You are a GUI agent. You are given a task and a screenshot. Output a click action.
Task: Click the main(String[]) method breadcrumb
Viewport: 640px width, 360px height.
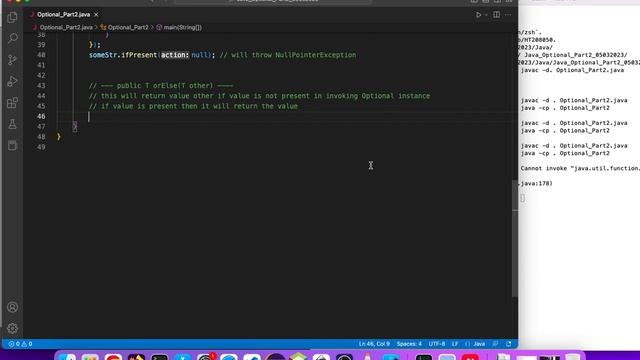tap(182, 27)
